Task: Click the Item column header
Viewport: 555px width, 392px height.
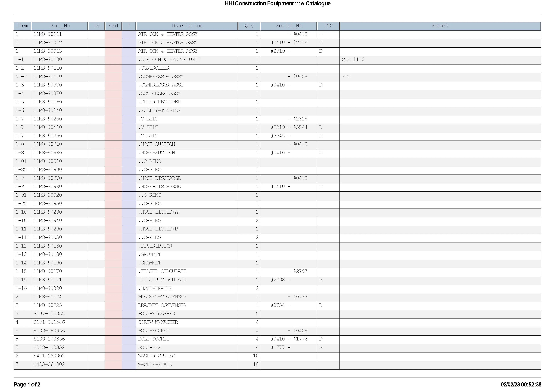Action: click(22, 26)
